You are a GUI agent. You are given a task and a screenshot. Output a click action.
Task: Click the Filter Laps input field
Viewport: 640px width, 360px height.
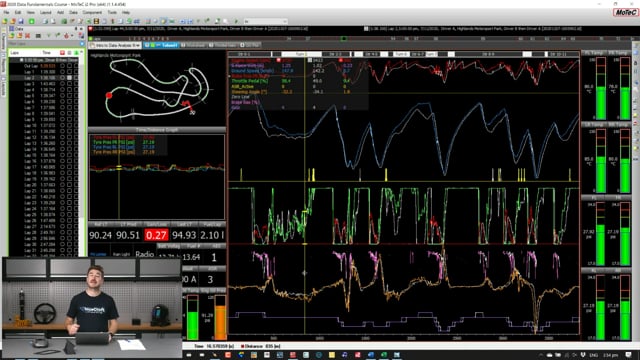pos(43,44)
